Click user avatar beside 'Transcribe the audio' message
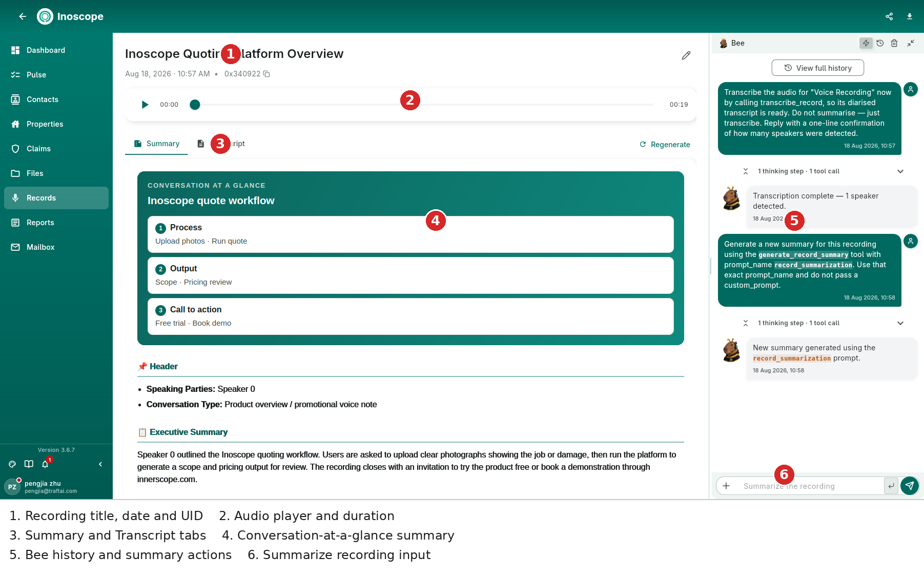This screenshot has width=924, height=576. (x=911, y=89)
